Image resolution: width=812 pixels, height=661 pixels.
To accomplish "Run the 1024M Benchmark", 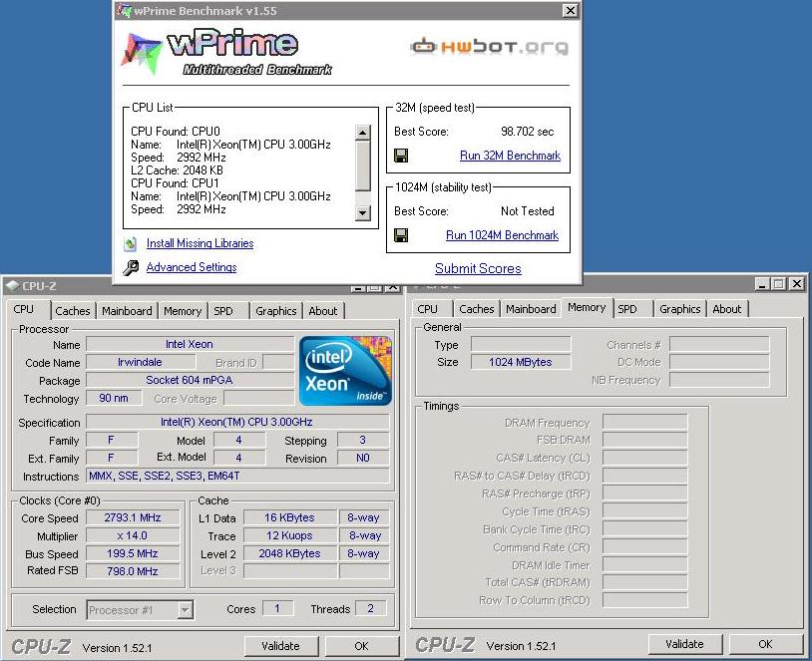I will point(503,235).
